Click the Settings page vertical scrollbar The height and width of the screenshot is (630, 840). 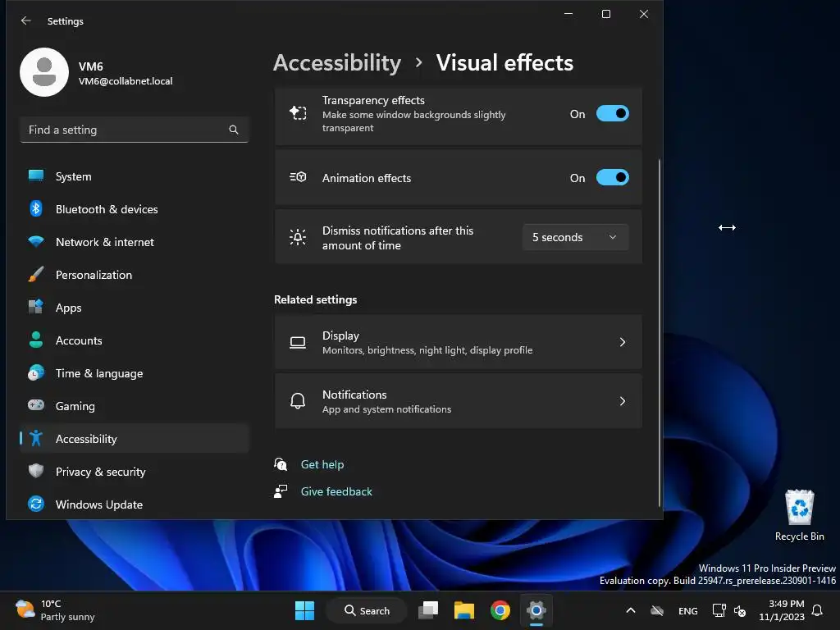coord(659,332)
